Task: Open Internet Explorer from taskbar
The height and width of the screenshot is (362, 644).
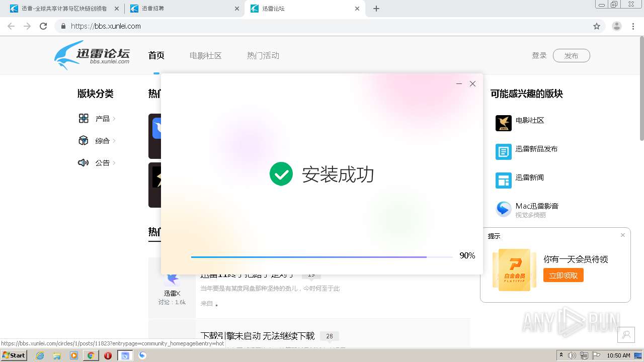Action: (40, 355)
